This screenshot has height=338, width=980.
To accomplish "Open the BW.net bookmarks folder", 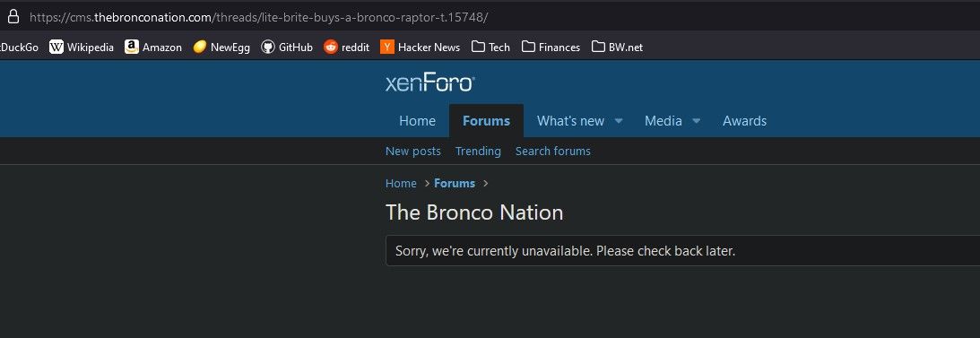I will 617,47.
